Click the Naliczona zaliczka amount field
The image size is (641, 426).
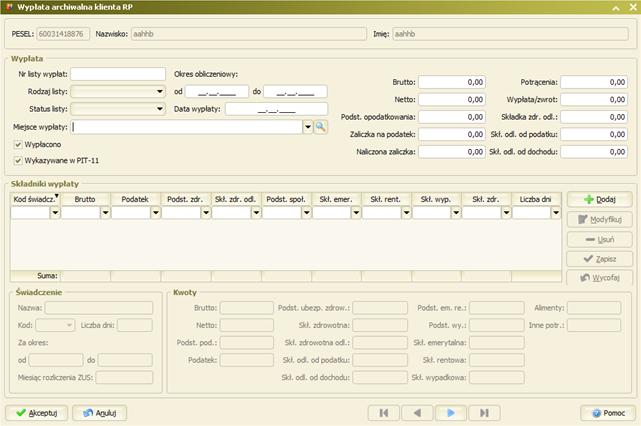coord(452,152)
